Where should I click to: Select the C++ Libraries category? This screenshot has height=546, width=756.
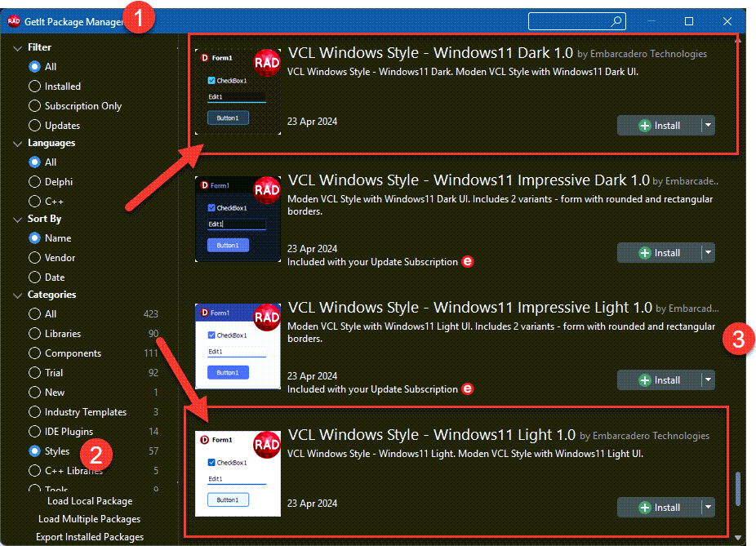[34, 470]
